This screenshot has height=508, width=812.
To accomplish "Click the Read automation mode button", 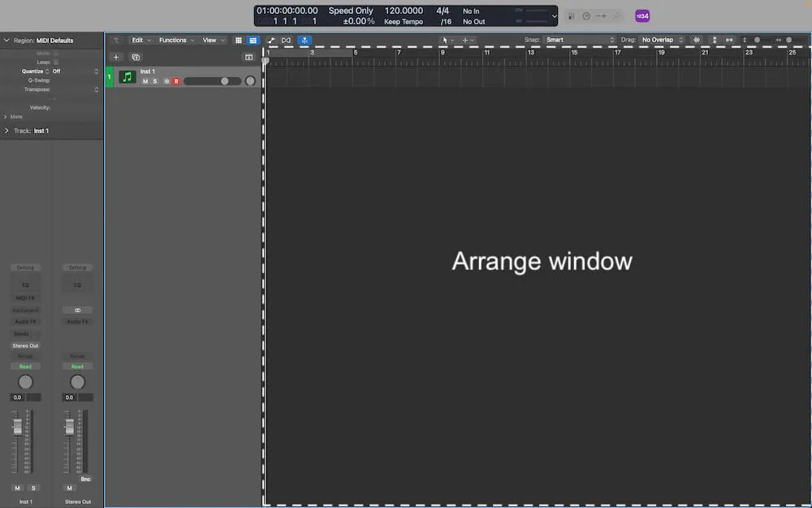I will 25,367.
